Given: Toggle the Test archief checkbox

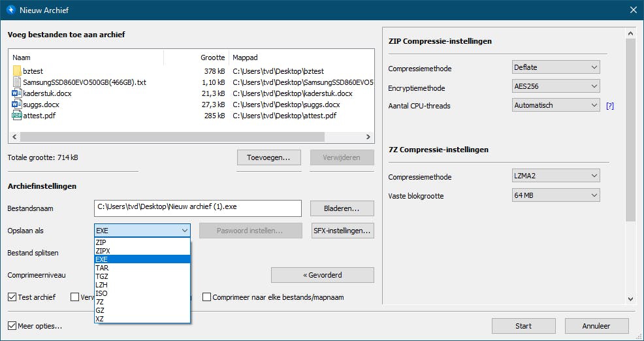Looking at the screenshot, I should (12, 297).
